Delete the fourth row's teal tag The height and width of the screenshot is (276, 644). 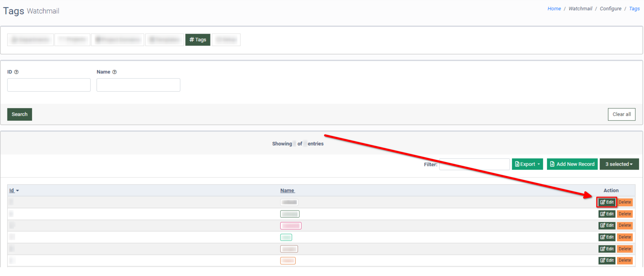pyautogui.click(x=624, y=237)
